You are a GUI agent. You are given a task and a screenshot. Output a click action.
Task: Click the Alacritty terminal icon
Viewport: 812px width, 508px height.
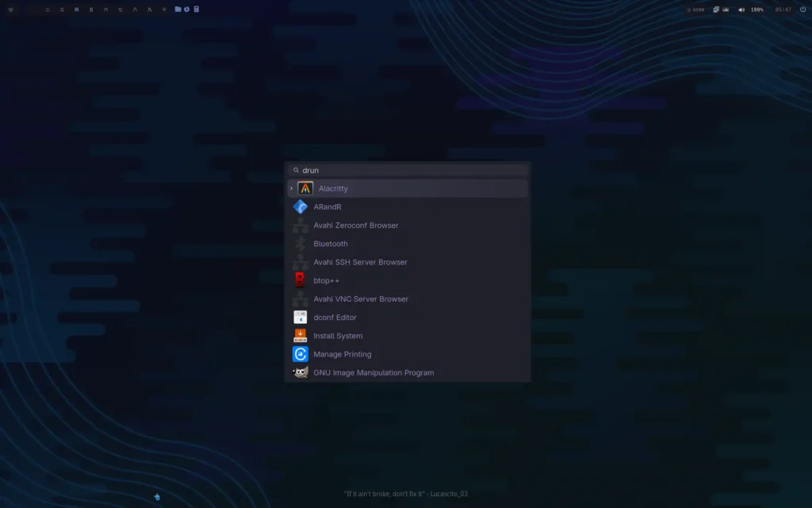click(305, 189)
